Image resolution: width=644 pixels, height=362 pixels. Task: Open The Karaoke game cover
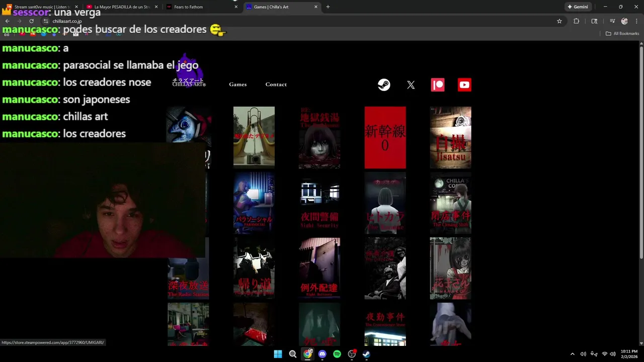point(385,203)
